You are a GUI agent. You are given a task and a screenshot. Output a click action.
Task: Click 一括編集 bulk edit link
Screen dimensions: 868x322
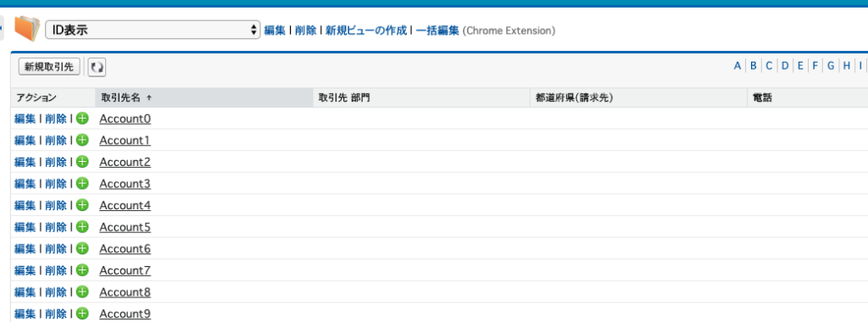click(x=437, y=31)
